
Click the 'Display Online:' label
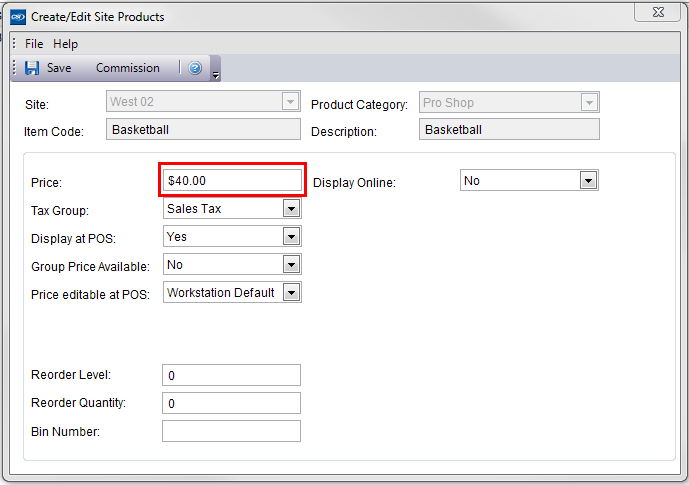(x=355, y=183)
